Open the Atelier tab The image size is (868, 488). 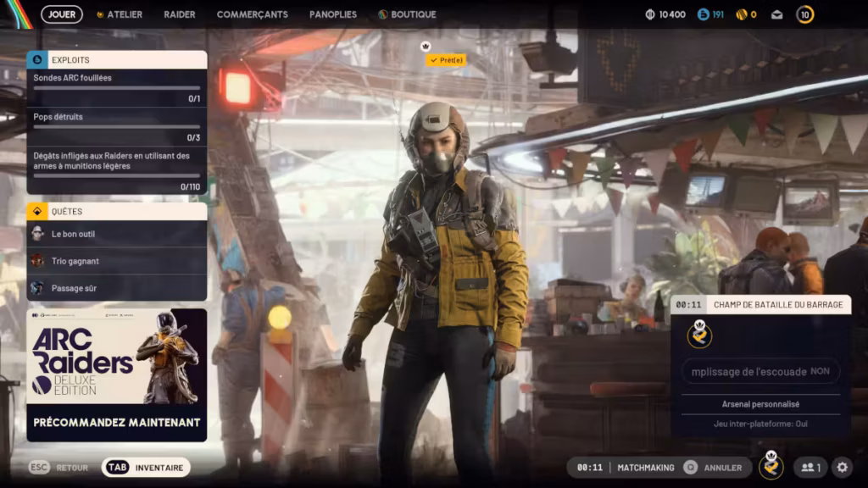[x=120, y=14]
